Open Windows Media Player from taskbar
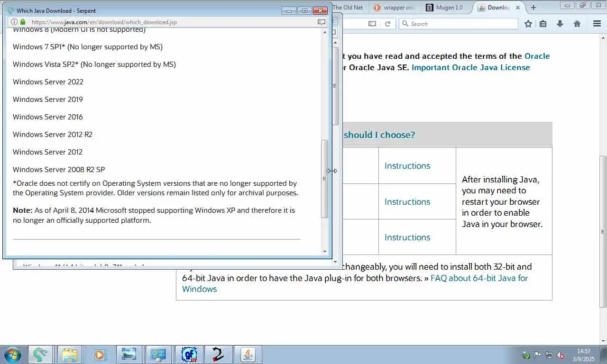Screen dimensions: 607x364 click(x=99, y=355)
